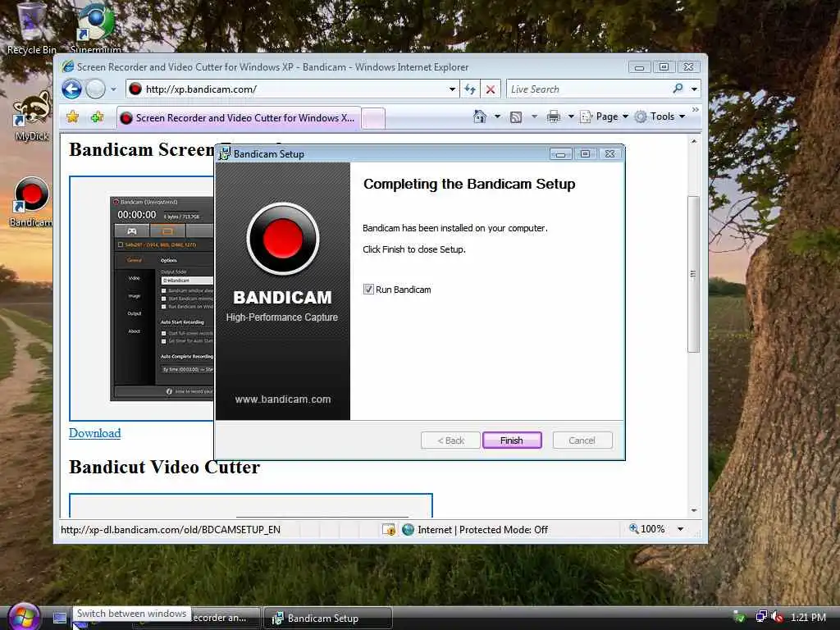
Task: Open the Supermium desktop shortcut
Action: click(95, 28)
